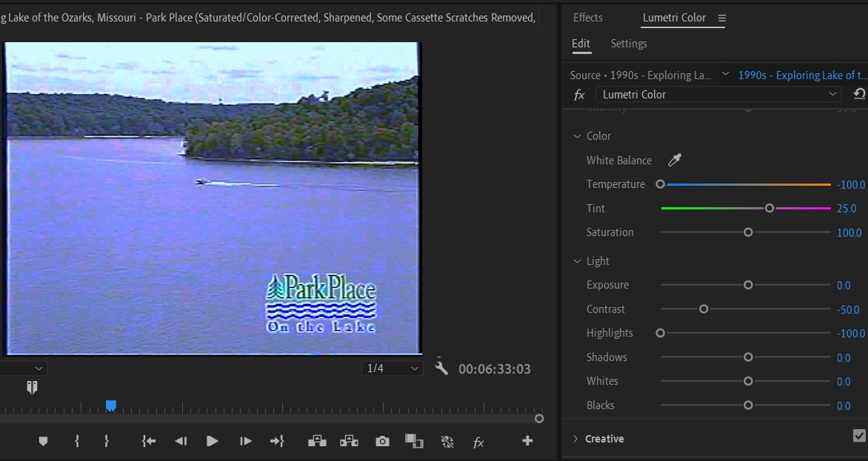
Task: Open the button editor plus icon
Action: click(x=527, y=440)
